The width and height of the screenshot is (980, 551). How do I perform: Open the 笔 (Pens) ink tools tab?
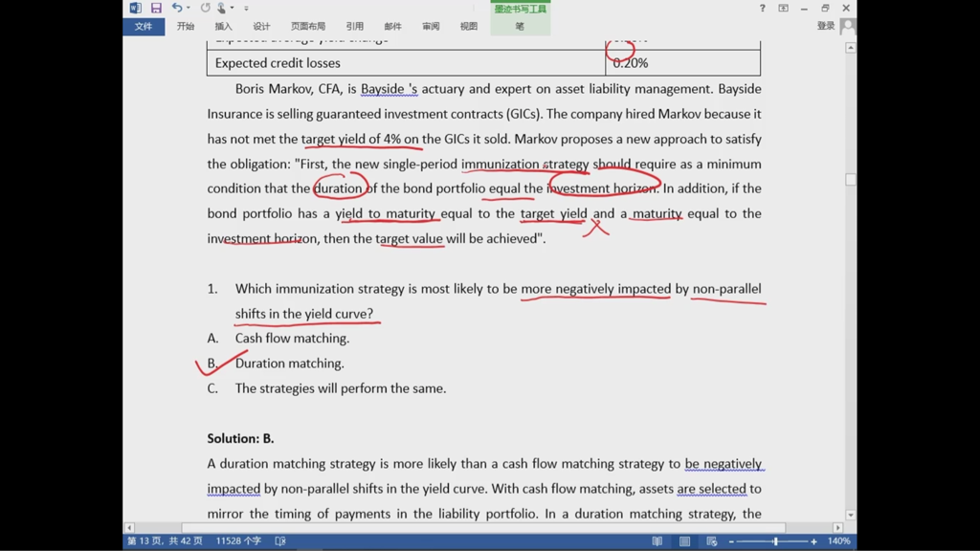520,26
